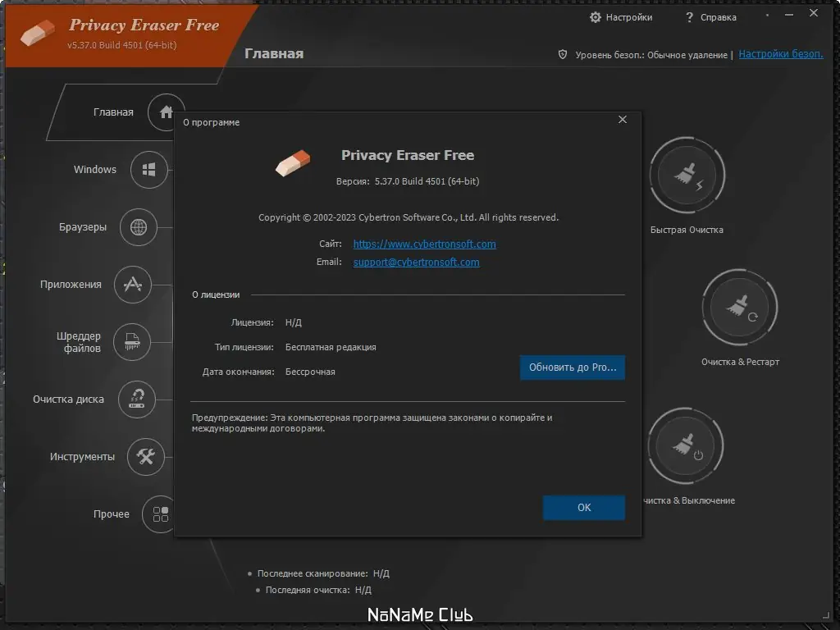This screenshot has width=840, height=630.
Task: Open the Инструменты sidebar label
Action: [x=82, y=456]
